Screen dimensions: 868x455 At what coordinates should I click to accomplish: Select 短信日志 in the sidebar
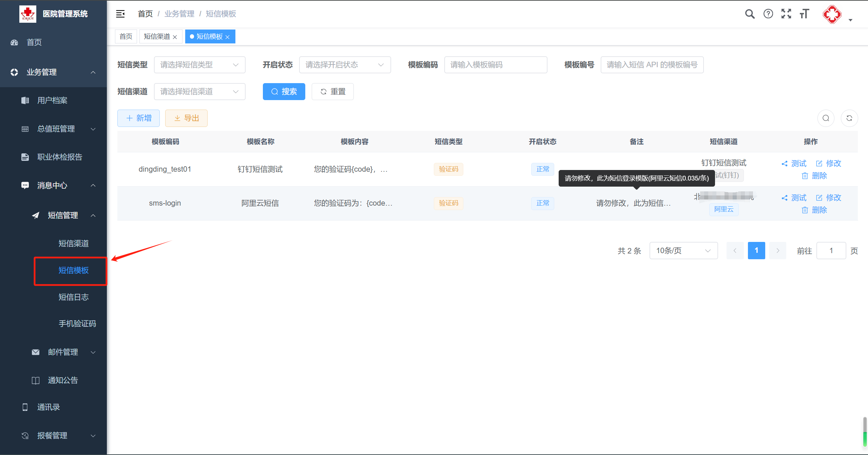click(73, 297)
